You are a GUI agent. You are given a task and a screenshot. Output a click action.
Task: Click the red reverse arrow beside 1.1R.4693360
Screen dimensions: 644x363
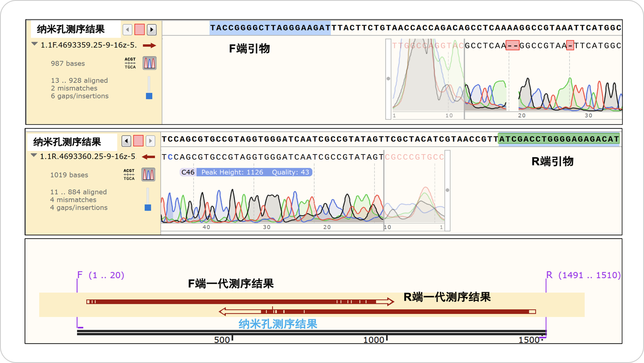(x=149, y=157)
